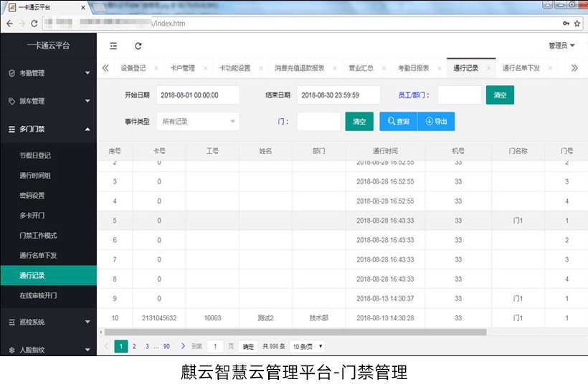588x387 pixels.
Task: Click the 导出 export button
Action: coord(436,122)
